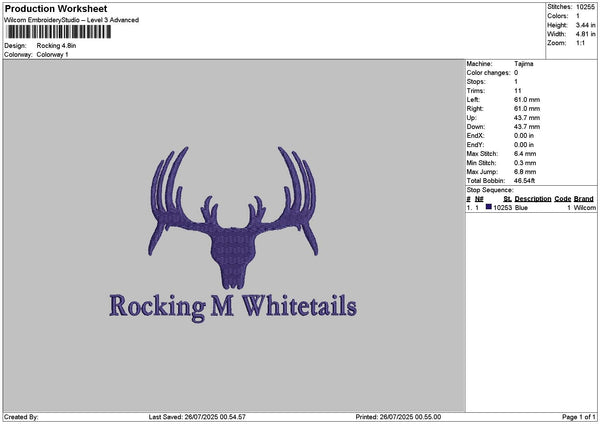Click the St. column header

507,198
